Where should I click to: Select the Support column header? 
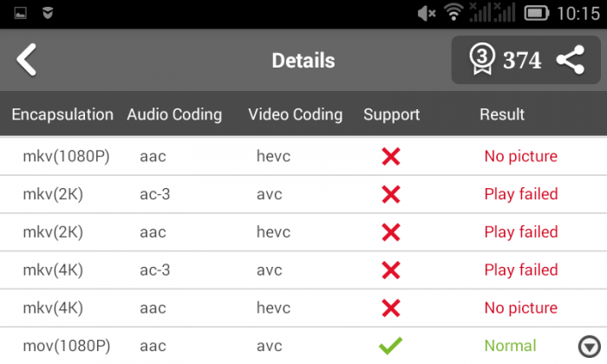coord(391,114)
